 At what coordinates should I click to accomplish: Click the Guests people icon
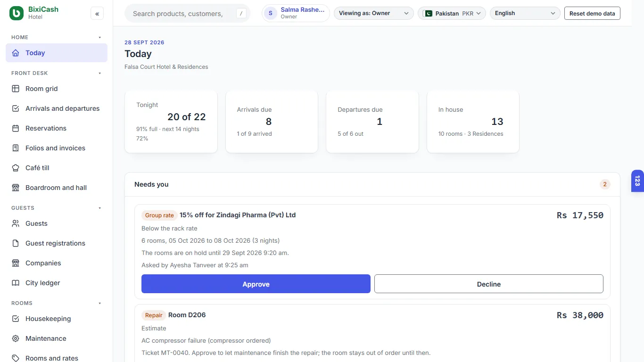[x=16, y=223]
